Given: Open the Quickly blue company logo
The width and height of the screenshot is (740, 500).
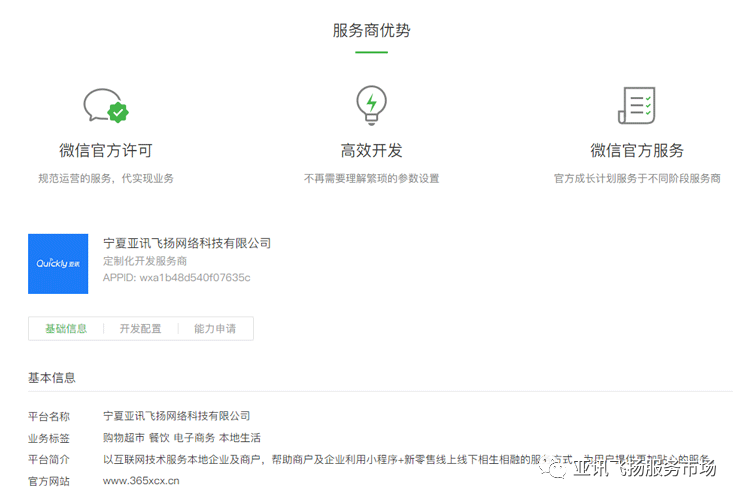Looking at the screenshot, I should coord(58,263).
